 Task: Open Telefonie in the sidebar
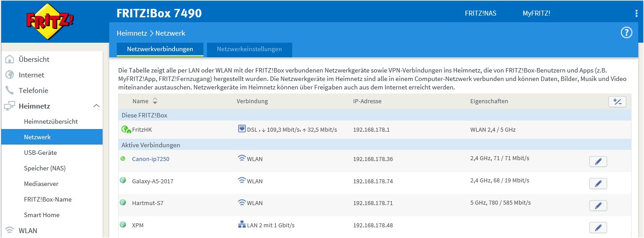click(x=33, y=90)
